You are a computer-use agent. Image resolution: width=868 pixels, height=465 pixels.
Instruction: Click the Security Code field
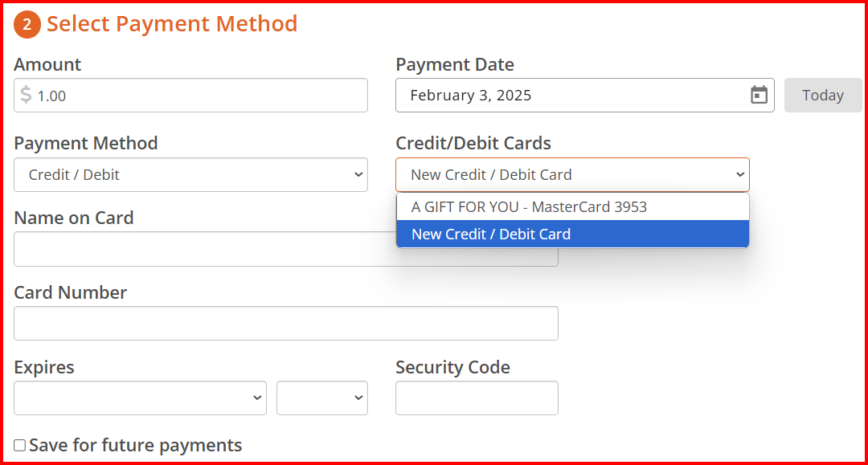[x=477, y=398]
